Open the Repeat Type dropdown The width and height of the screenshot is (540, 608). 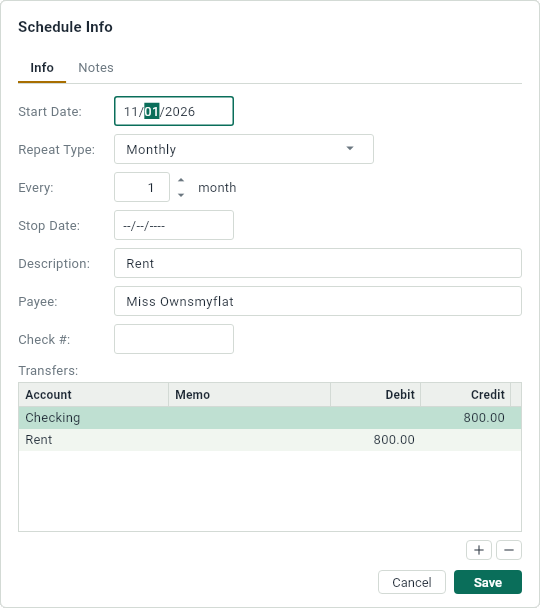coord(244,149)
